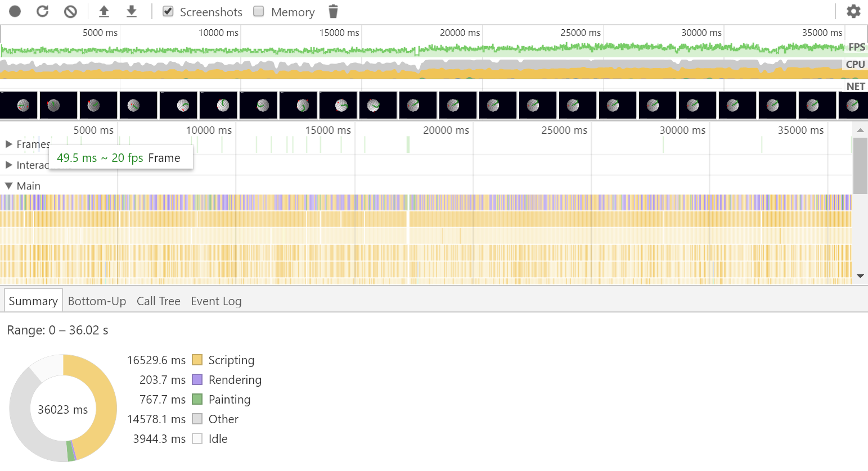The height and width of the screenshot is (471, 868).
Task: Click the 36023 ms total in donut chart
Action: (x=63, y=409)
